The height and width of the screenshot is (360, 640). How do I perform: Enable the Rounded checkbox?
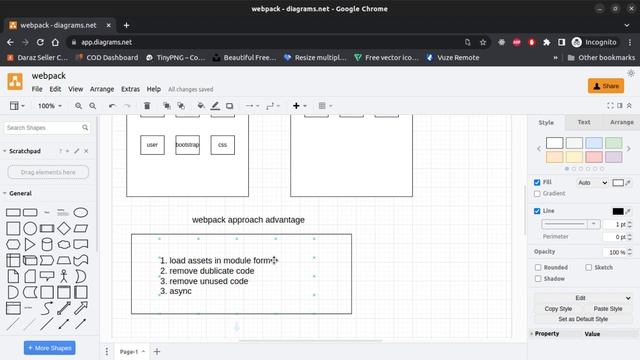(538, 267)
